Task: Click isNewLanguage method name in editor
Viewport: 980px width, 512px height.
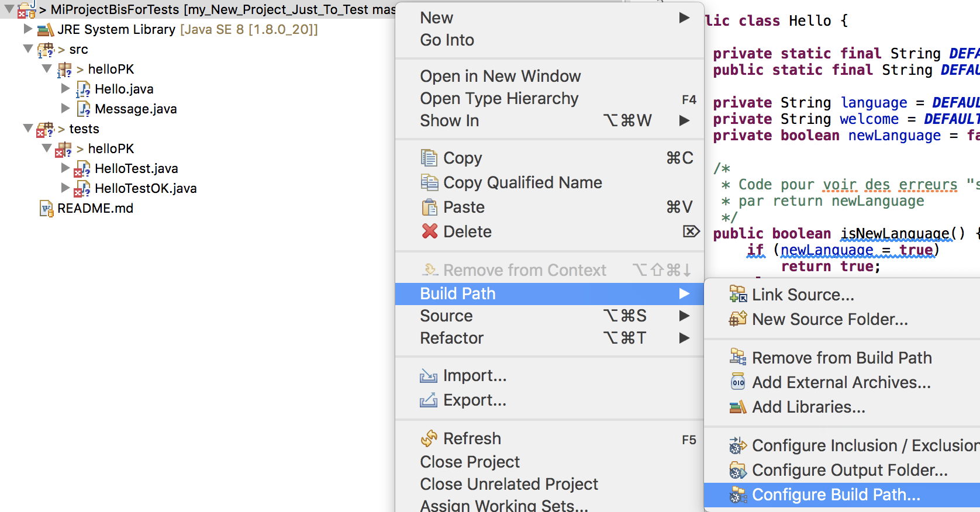Action: (x=895, y=233)
